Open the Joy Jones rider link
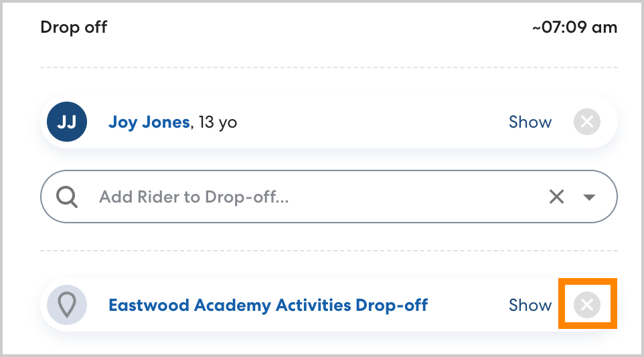The height and width of the screenshot is (357, 644). click(x=149, y=122)
